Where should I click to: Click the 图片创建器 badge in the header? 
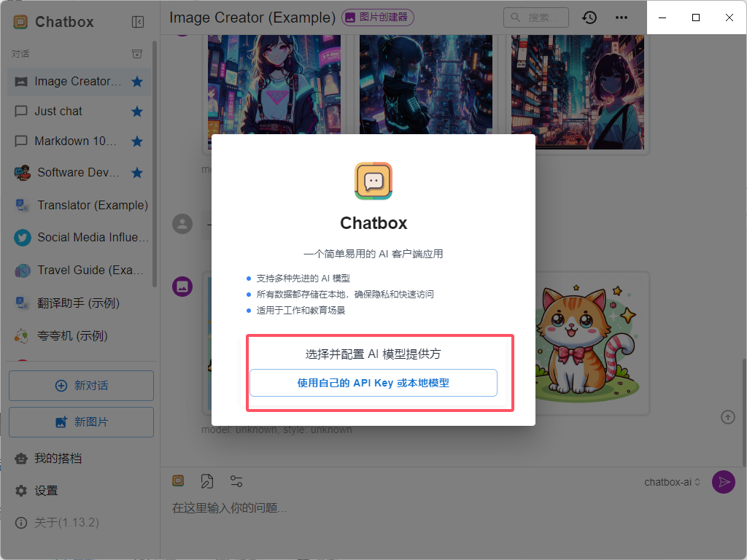pyautogui.click(x=378, y=17)
